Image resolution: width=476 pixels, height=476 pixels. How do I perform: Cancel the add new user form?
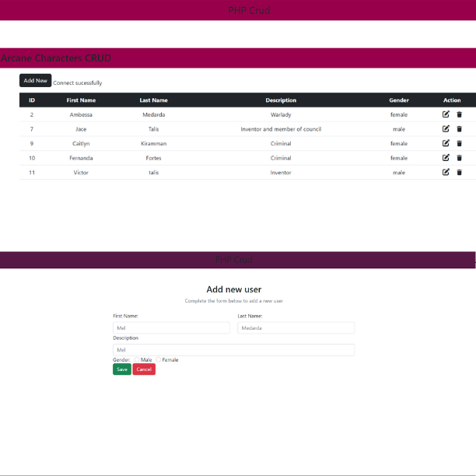(x=144, y=369)
